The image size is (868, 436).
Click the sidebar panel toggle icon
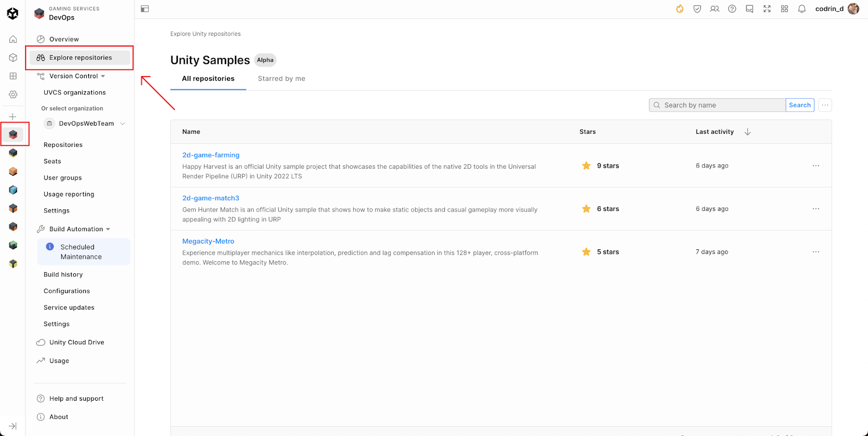tap(145, 9)
